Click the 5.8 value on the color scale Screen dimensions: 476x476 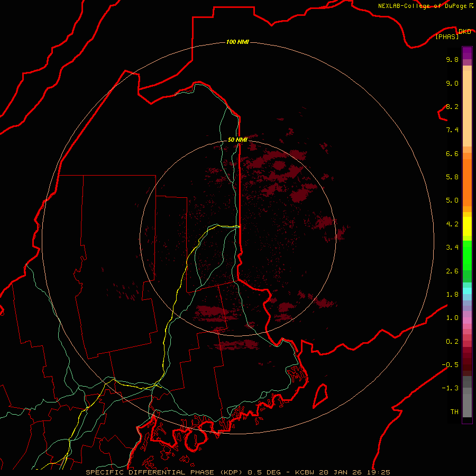tap(452, 177)
